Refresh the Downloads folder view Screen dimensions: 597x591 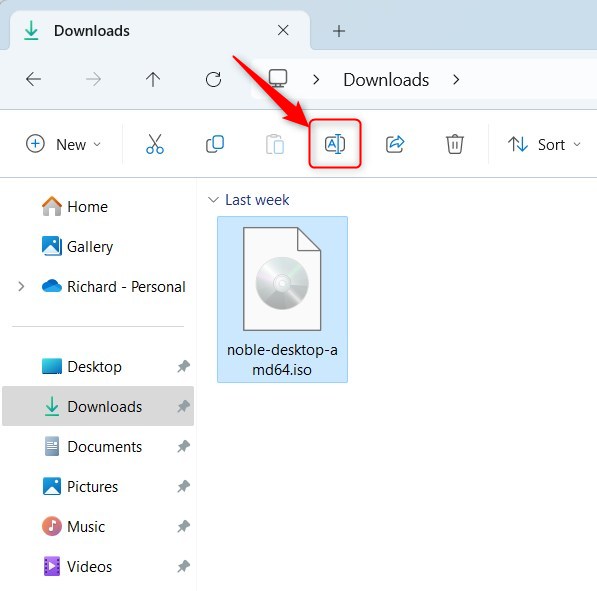click(213, 80)
